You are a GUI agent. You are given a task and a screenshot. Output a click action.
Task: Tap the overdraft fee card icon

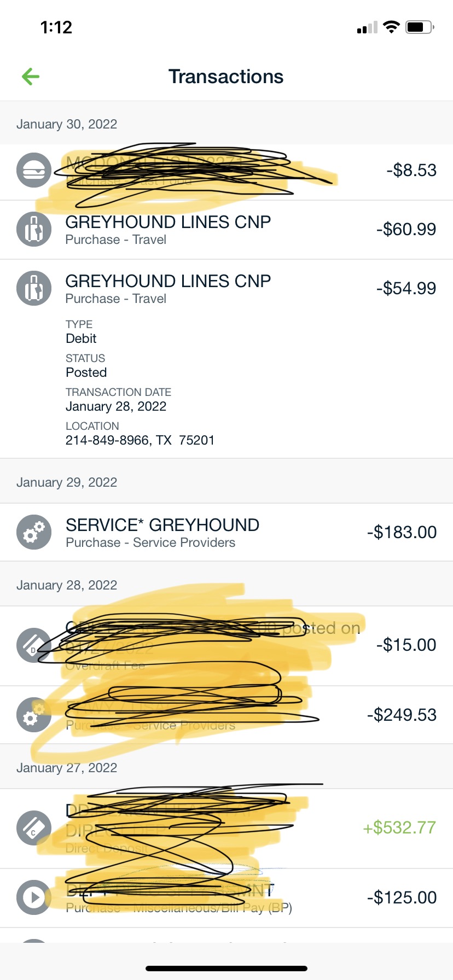(x=34, y=645)
